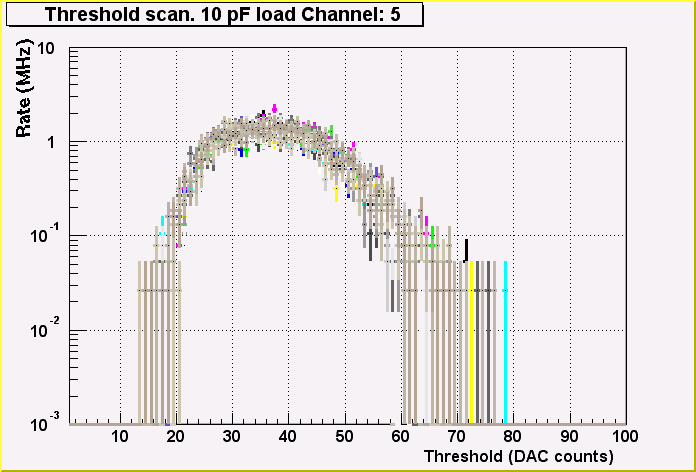Click the y-axis label 10 to the -1
The image size is (696, 472).
47,234
